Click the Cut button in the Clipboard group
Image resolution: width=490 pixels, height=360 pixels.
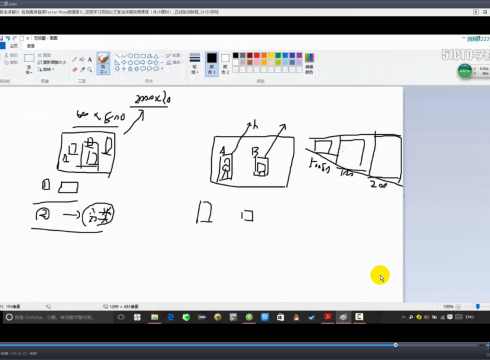click(11, 55)
